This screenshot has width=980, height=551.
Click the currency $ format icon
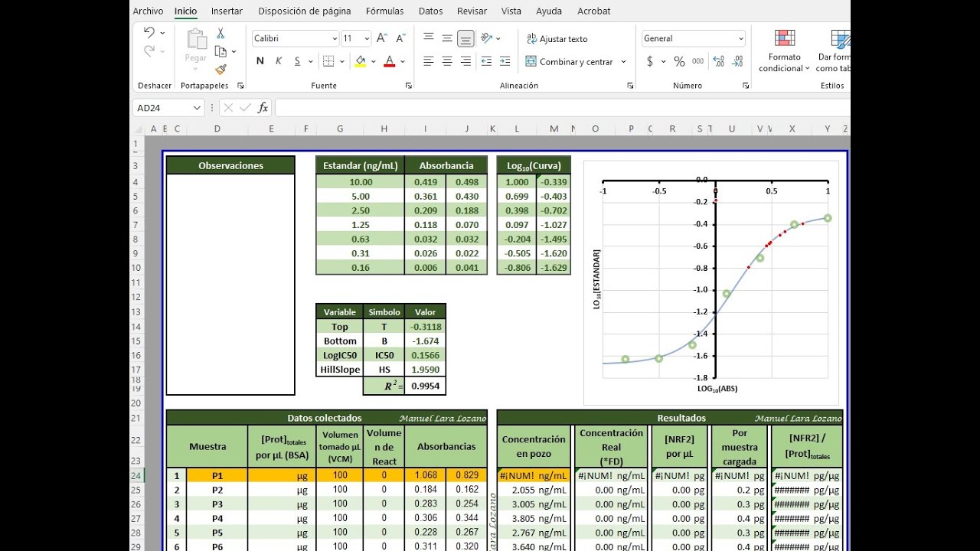point(650,61)
